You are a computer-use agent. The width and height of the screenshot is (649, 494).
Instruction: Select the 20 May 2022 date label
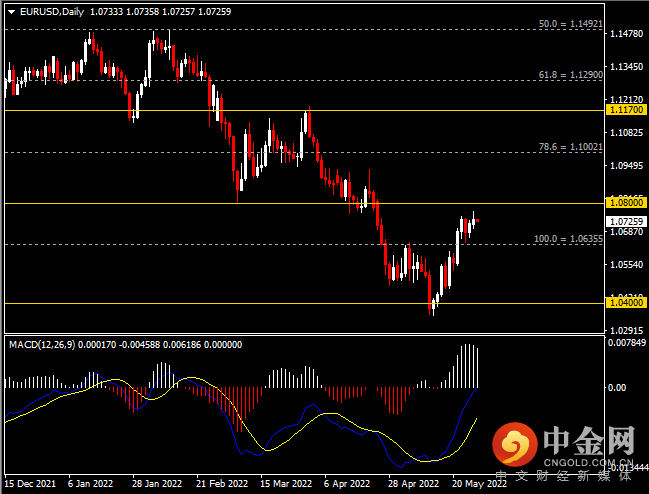pos(479,484)
